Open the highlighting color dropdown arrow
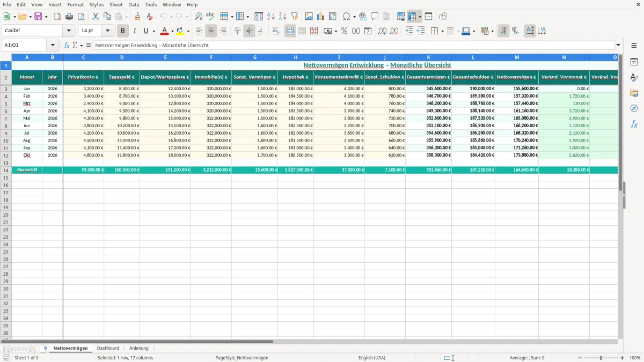 point(188,31)
